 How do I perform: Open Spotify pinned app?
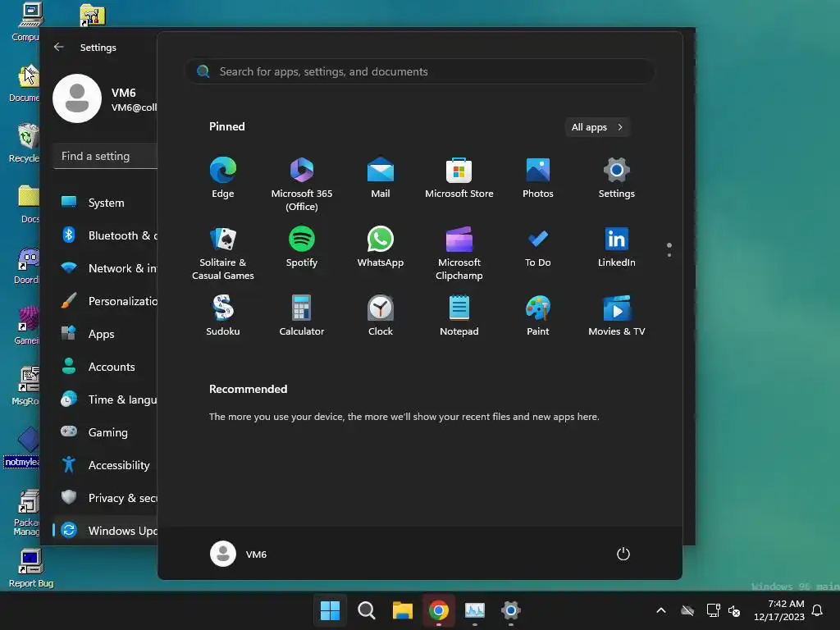click(x=302, y=246)
